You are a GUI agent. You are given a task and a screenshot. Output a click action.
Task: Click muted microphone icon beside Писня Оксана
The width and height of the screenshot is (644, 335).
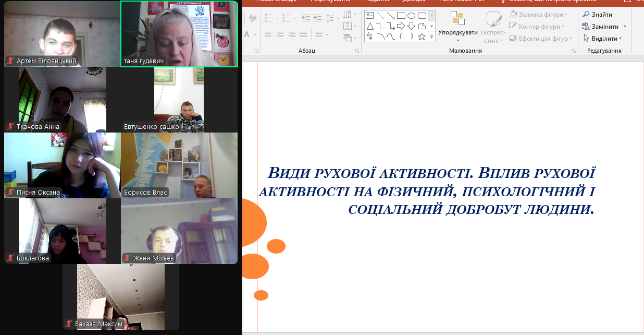click(x=10, y=193)
